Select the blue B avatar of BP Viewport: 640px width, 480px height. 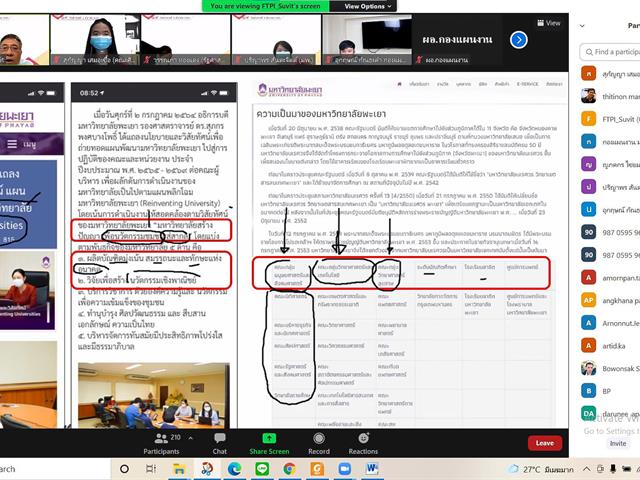point(588,391)
